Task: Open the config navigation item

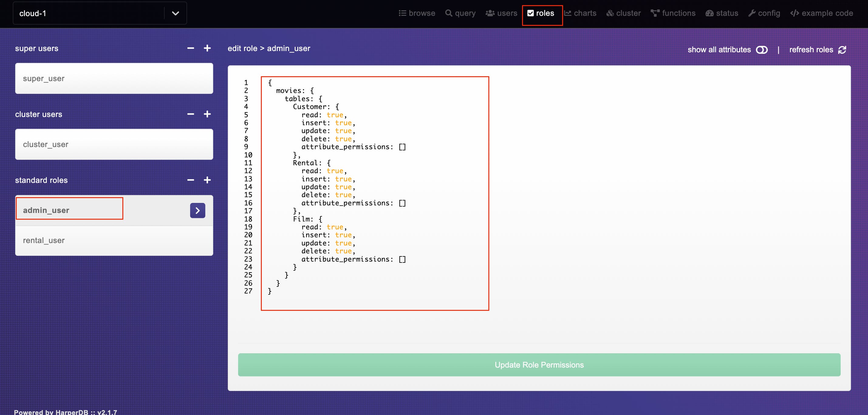Action: pos(764,13)
